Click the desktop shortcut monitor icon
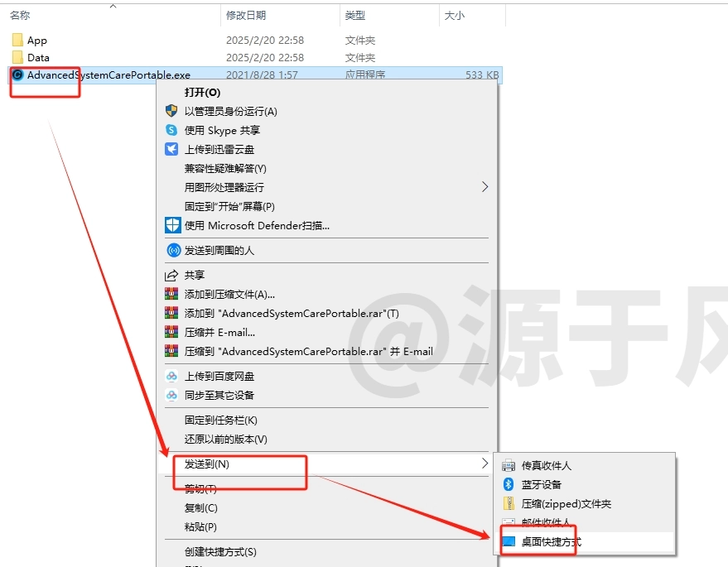Screen dimensions: 728x567 tap(509, 541)
